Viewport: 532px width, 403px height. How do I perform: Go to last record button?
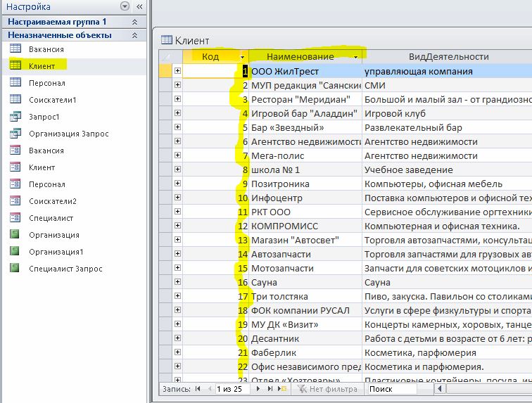pyautogui.click(x=270, y=389)
